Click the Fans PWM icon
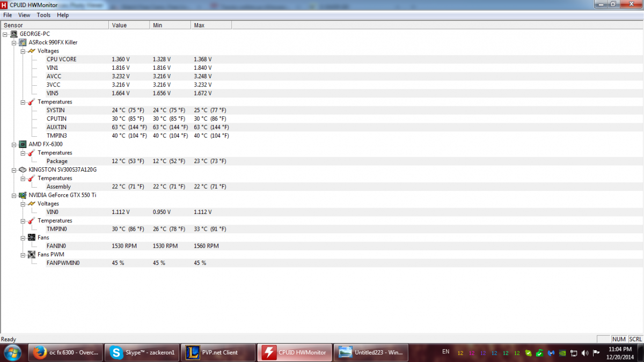 point(32,254)
